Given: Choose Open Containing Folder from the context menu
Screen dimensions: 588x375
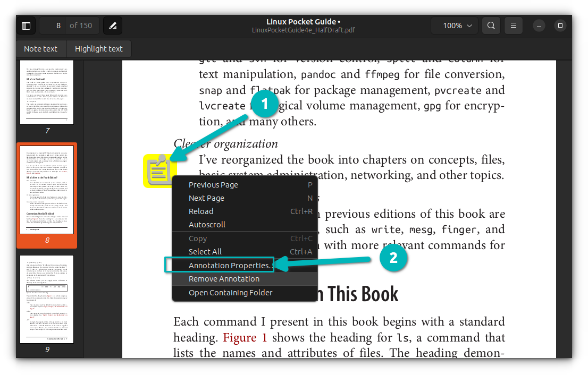Looking at the screenshot, I should click(x=231, y=292).
